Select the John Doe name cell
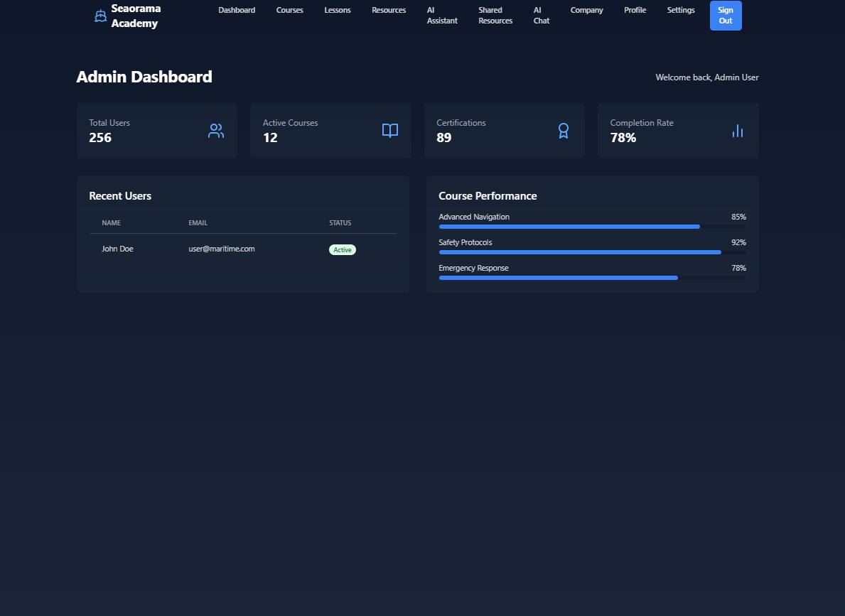Image resolution: width=845 pixels, height=616 pixels. click(x=117, y=249)
